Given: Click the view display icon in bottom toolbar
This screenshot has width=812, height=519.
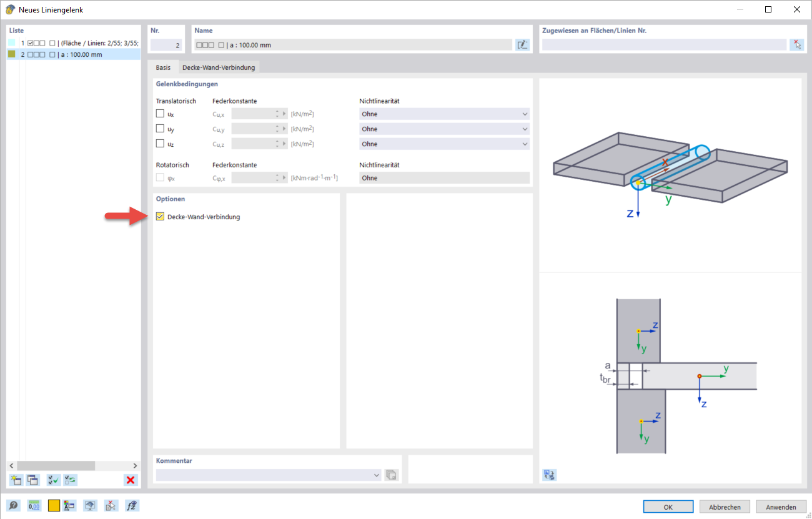Looking at the screenshot, I should click(x=91, y=506).
